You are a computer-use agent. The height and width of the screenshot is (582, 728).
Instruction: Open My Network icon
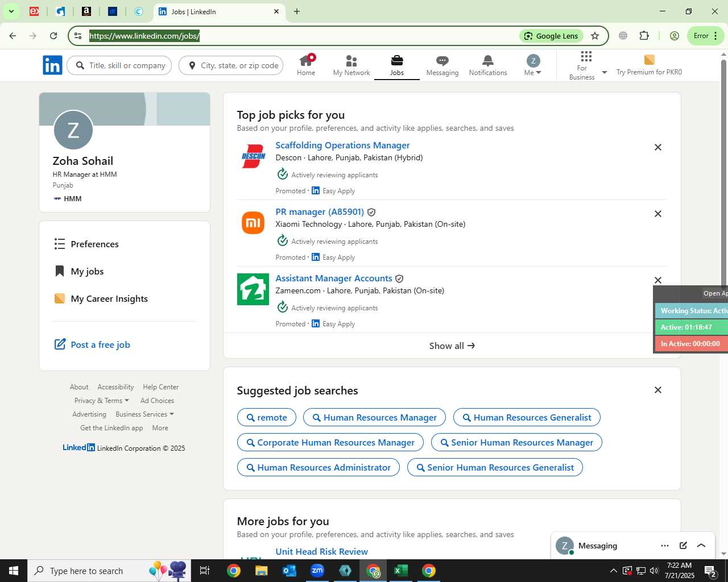tap(351, 65)
